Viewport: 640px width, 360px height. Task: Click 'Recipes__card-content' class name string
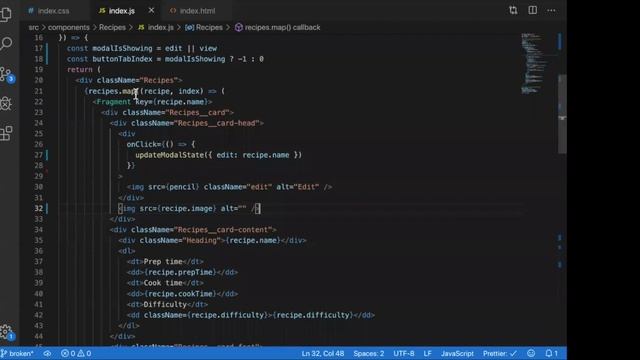tap(223, 230)
